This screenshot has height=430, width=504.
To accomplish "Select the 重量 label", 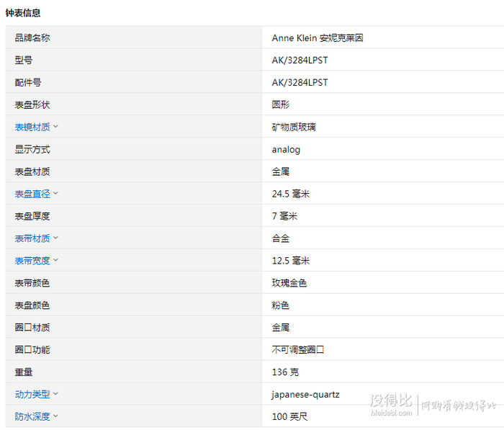I will click(24, 372).
